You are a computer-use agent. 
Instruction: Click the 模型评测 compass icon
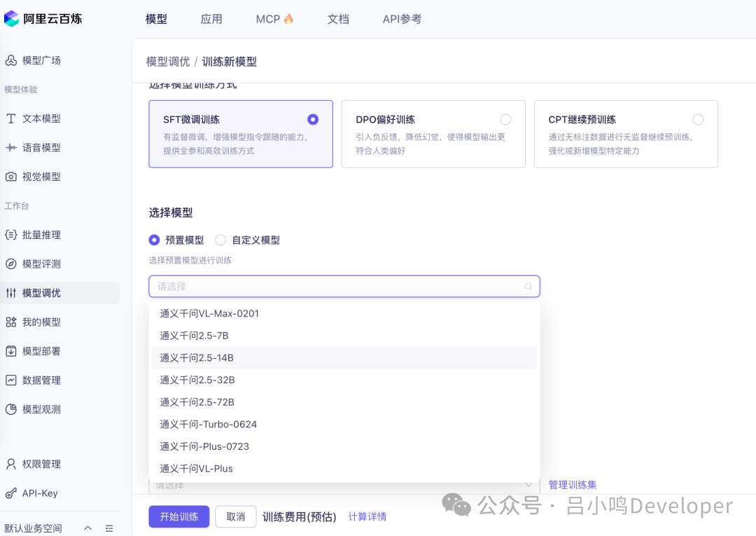pyautogui.click(x=10, y=264)
